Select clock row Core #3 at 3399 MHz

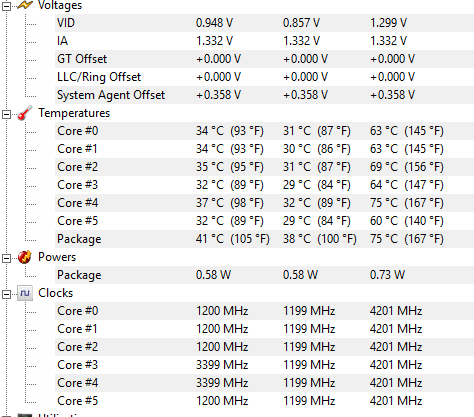[x=264, y=365]
